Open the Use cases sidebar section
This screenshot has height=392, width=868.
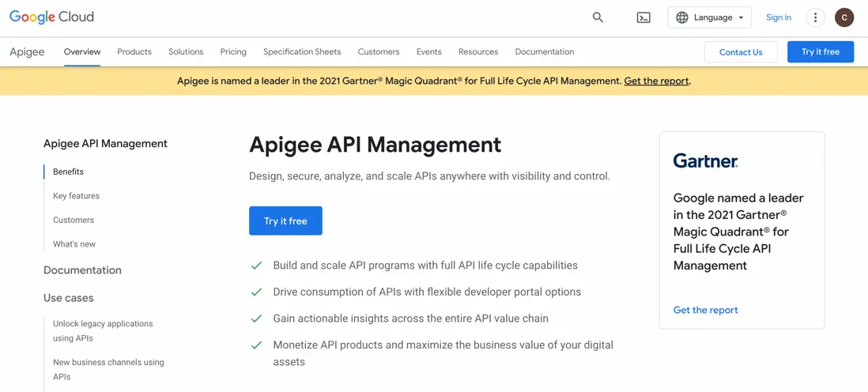[69, 298]
